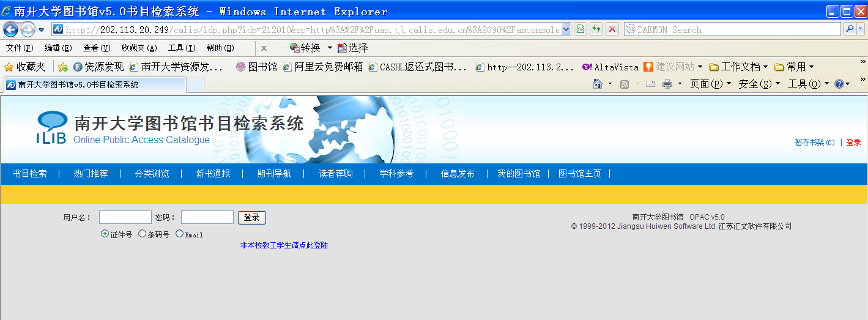This screenshot has height=320, width=868.
Task: Click the blue help question icon
Action: [839, 84]
